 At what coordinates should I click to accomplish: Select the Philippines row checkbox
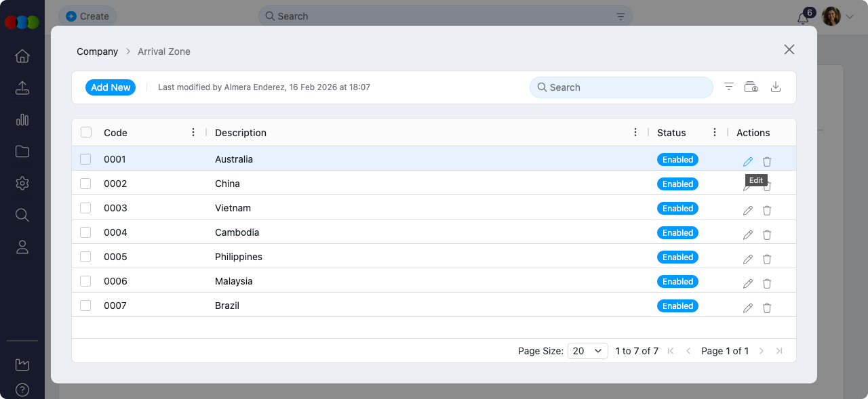point(85,257)
